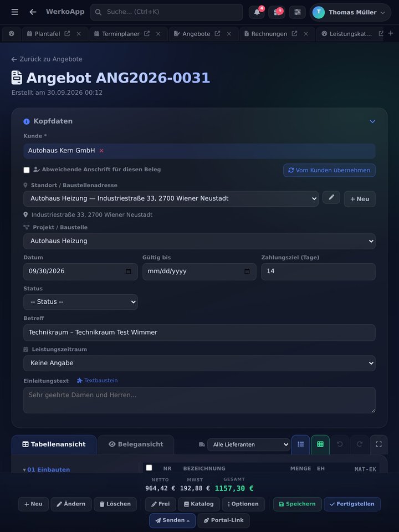Image resolution: width=399 pixels, height=532 pixels.
Task: Click the Fertigstellen button
Action: 352,504
